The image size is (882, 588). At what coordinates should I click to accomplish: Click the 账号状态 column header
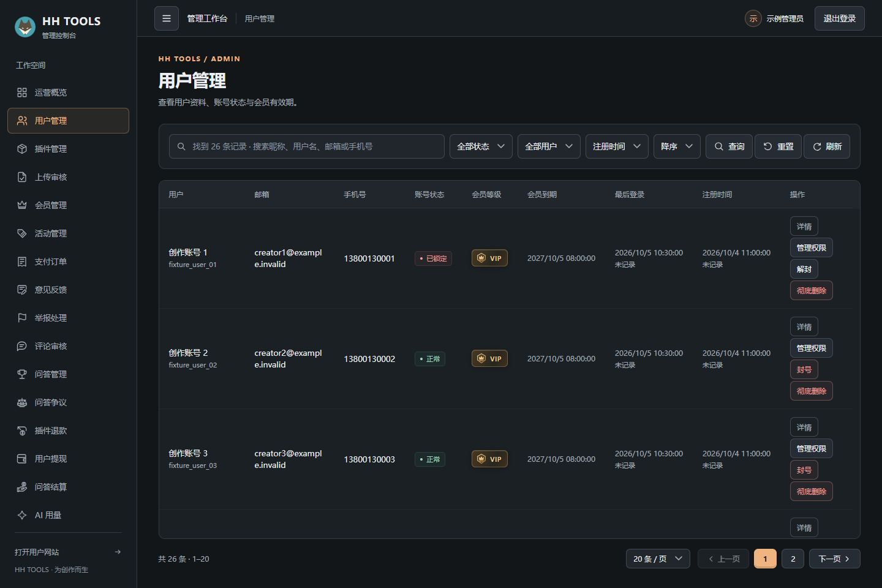pyautogui.click(x=429, y=194)
